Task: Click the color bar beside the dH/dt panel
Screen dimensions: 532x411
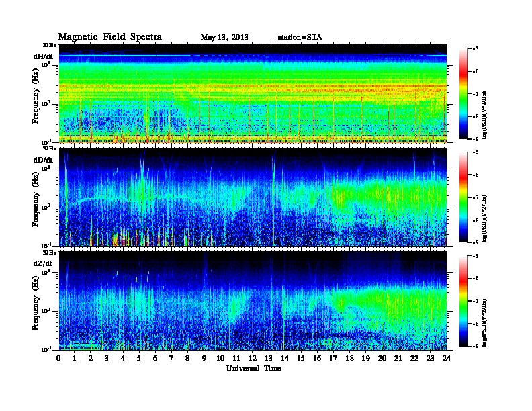Action: coord(463,94)
